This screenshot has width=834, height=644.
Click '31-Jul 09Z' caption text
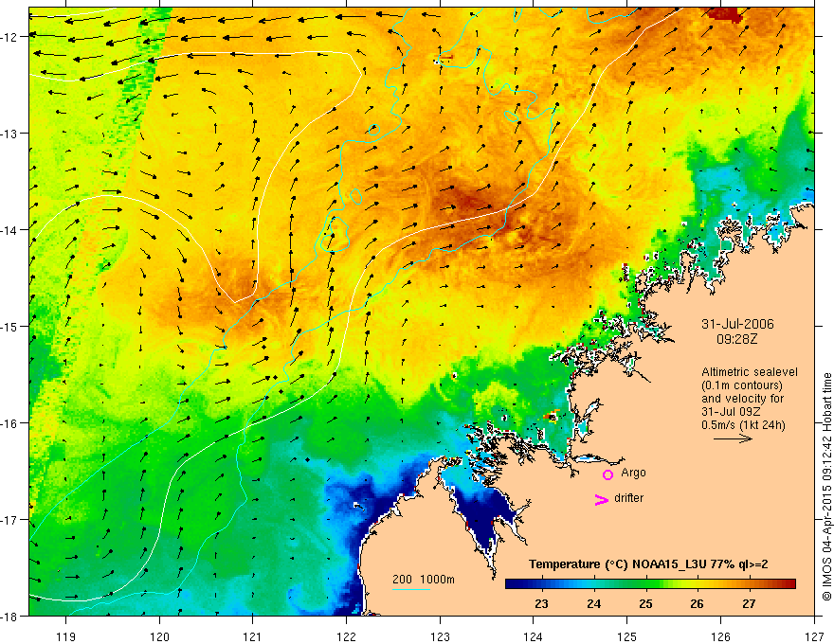(x=731, y=412)
